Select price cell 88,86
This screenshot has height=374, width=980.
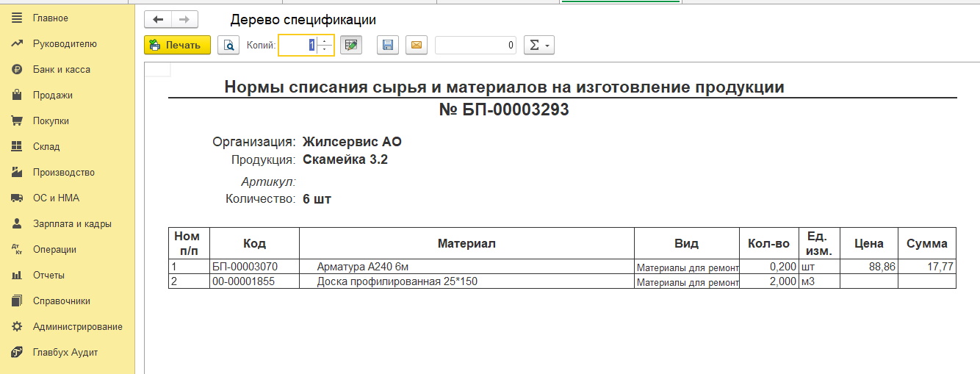pos(868,267)
